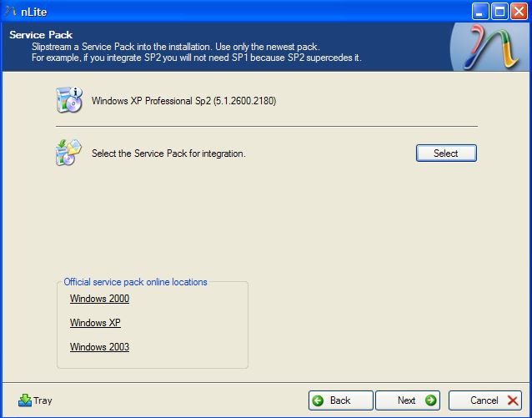Minimize the nLite window

(x=481, y=11)
